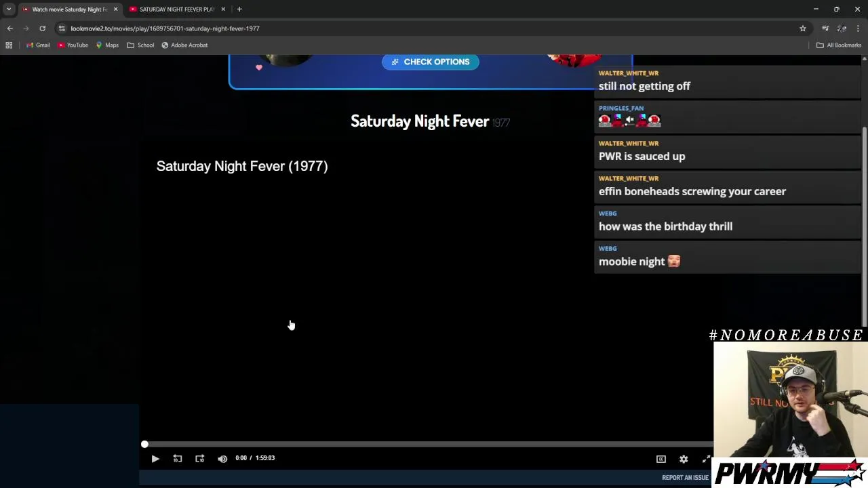This screenshot has height=488, width=868.
Task: Open video player settings gear
Action: (x=684, y=459)
